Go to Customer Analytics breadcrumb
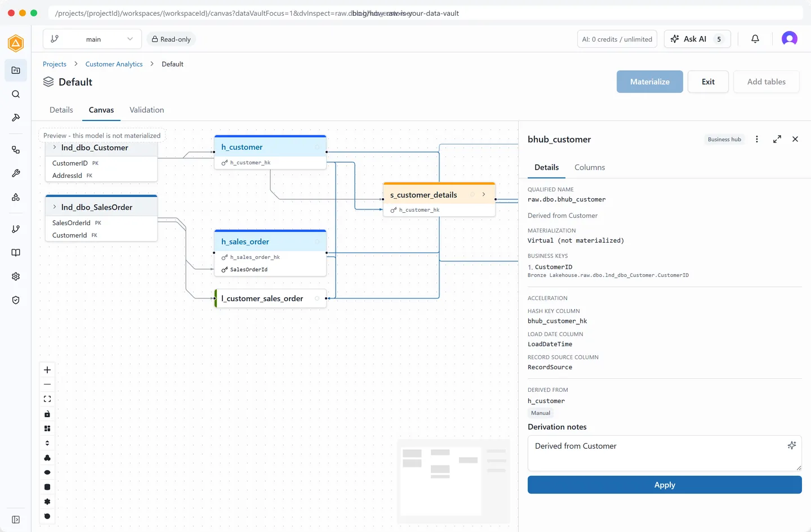The height and width of the screenshot is (532, 811). pyautogui.click(x=114, y=64)
